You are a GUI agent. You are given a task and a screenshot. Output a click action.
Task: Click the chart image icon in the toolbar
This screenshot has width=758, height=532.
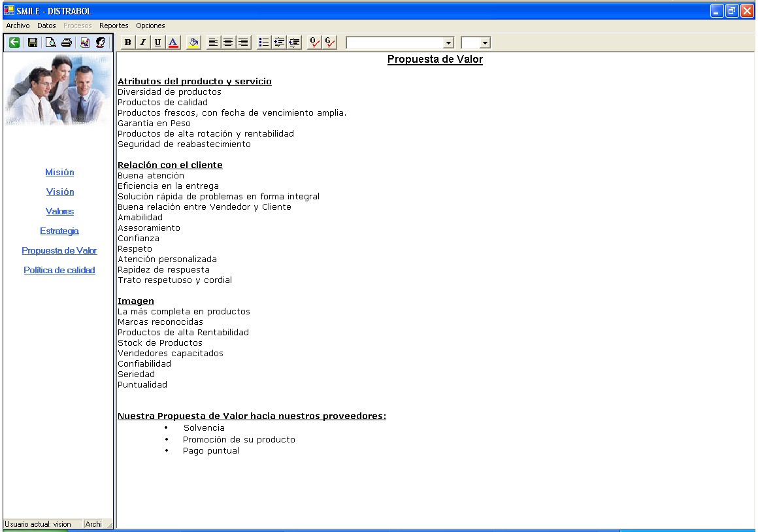tap(85, 42)
